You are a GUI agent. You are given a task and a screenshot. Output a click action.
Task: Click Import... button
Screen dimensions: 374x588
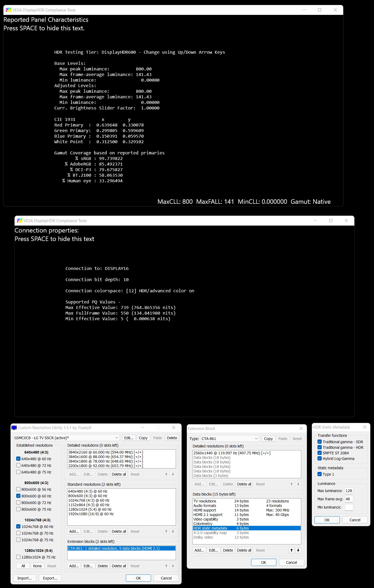point(25,578)
